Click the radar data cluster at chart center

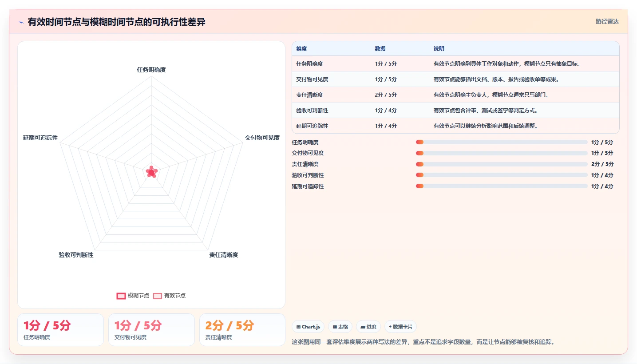[x=151, y=172]
